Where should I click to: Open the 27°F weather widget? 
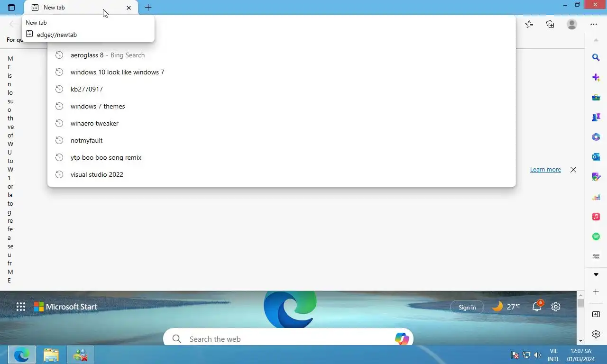tap(506, 307)
